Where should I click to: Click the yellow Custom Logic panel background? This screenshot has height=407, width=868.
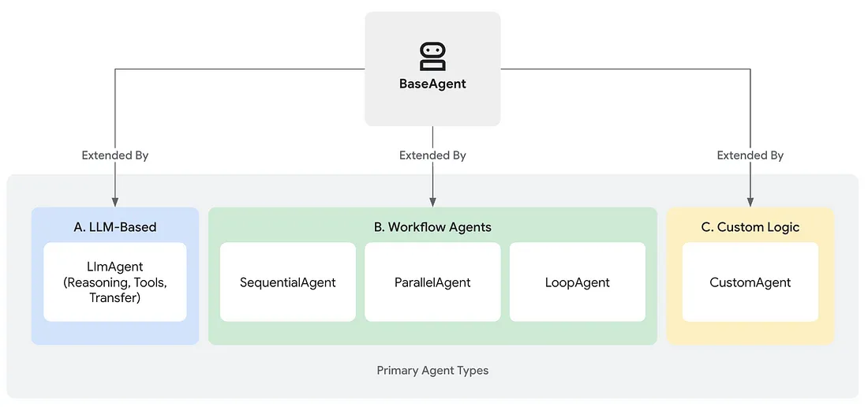750,334
